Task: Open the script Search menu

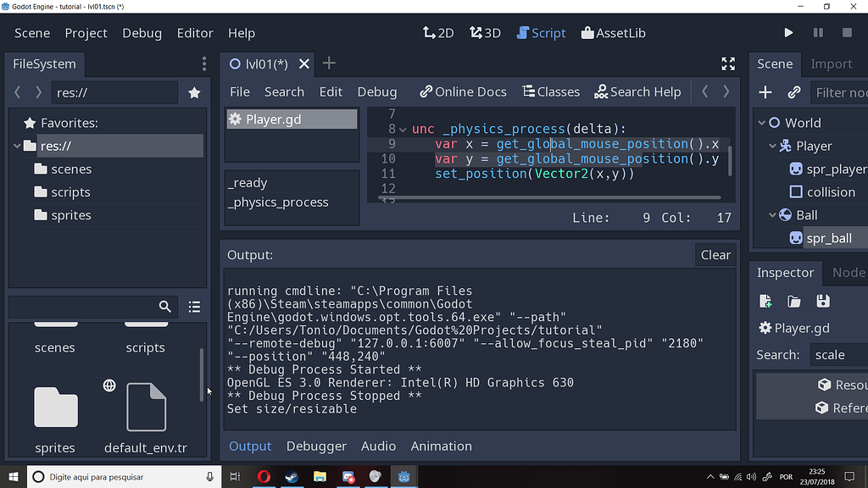Action: click(x=284, y=91)
